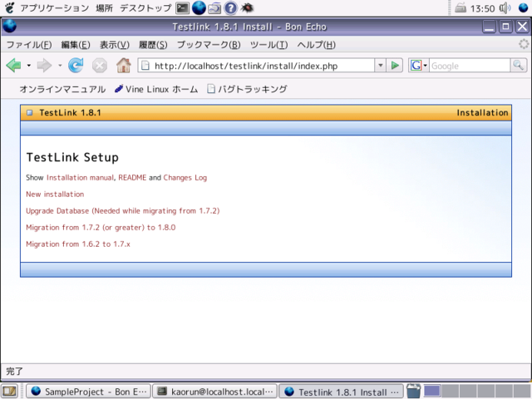Viewport: 532px width, 399px height.
Task: Click the bug icon in top panel
Action: [x=247, y=7]
